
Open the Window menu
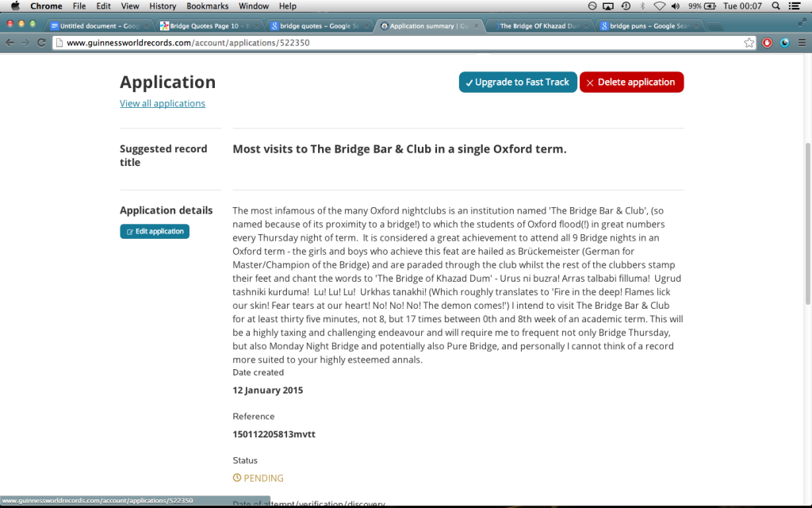click(253, 6)
